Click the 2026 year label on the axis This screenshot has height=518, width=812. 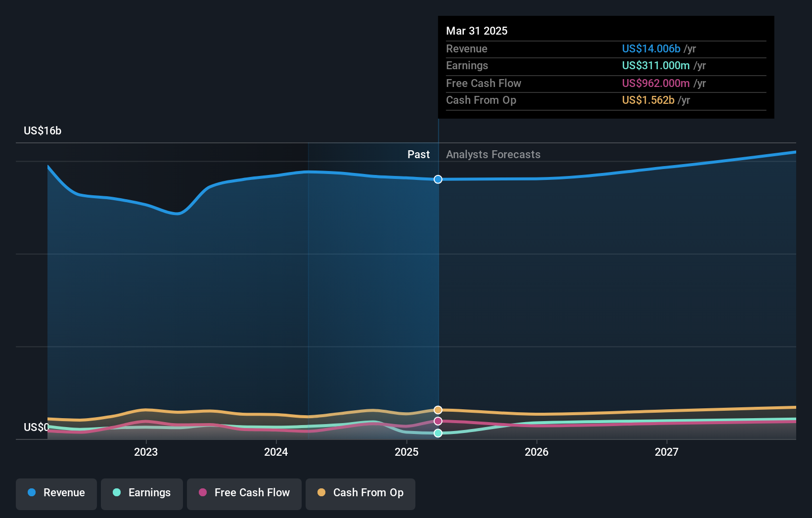pos(537,452)
